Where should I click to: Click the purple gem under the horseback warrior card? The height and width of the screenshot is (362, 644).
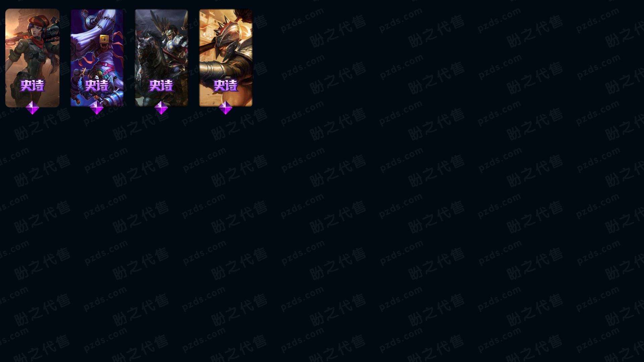(x=161, y=108)
